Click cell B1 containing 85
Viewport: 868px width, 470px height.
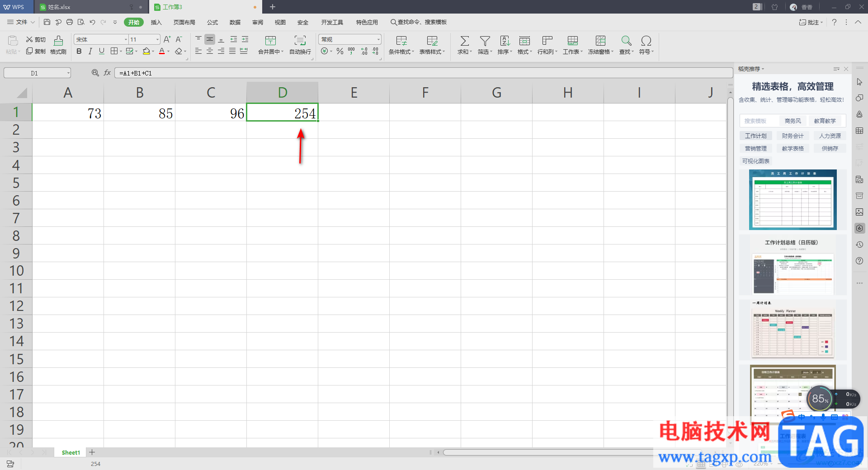140,113
